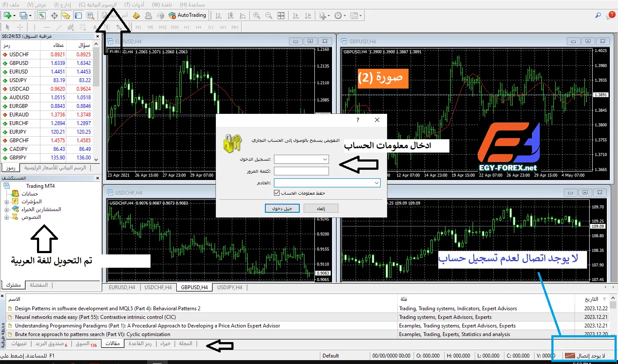618x364 pixels.
Task: Toggle the Data Window crosshair-target icon
Action: 54,15
